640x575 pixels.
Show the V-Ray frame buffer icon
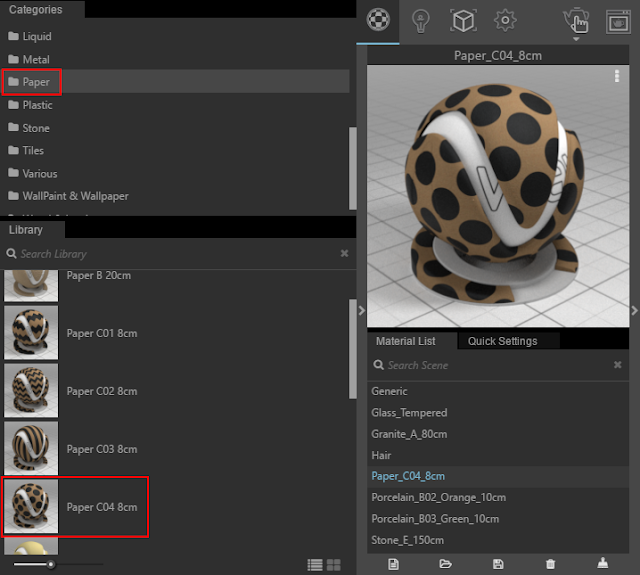point(618,22)
